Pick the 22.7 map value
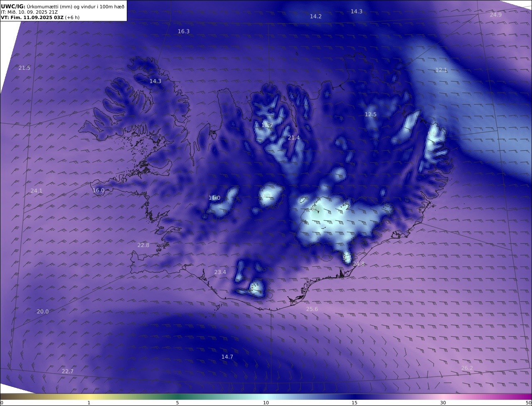Viewport: 532px width, 406px height. 67,372
